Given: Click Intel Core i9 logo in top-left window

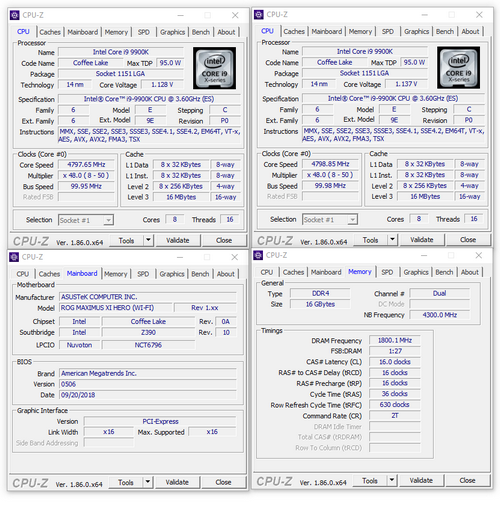Looking at the screenshot, I should pos(214,68).
